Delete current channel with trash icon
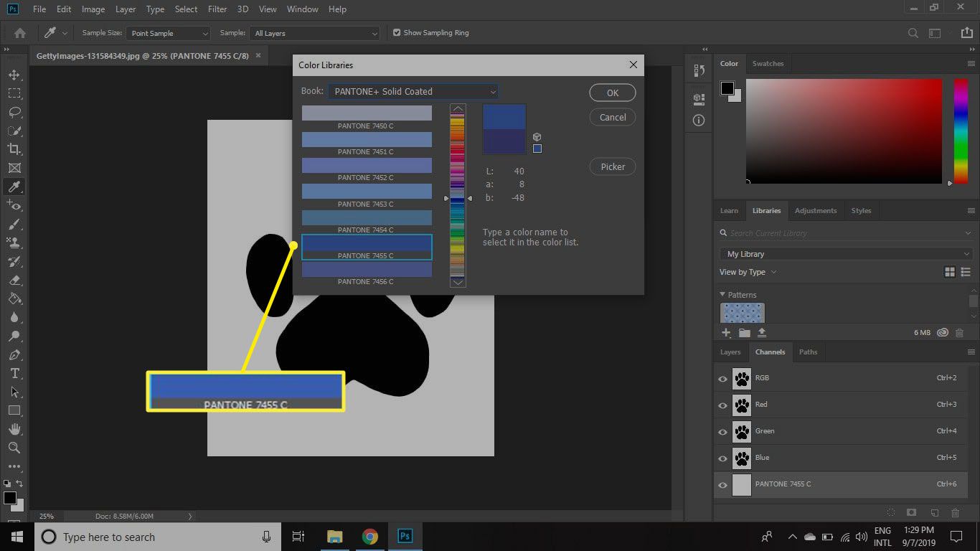Viewport: 980px width, 551px height. (x=955, y=513)
